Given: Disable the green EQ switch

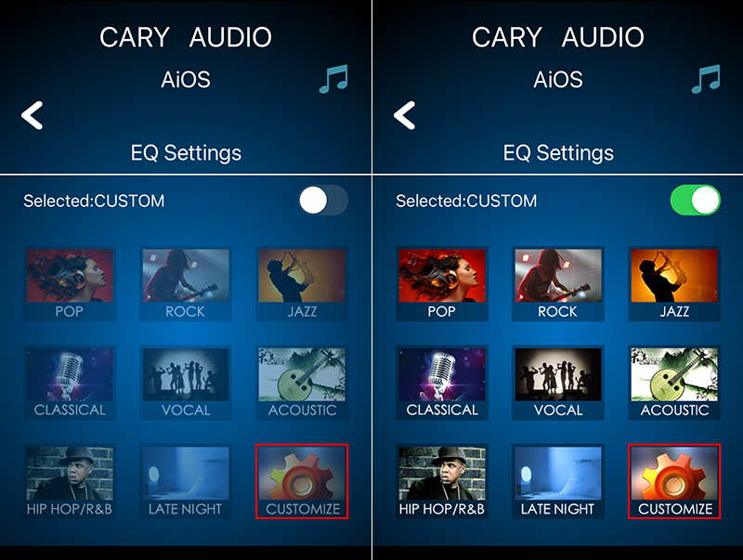Looking at the screenshot, I should coord(696,201).
